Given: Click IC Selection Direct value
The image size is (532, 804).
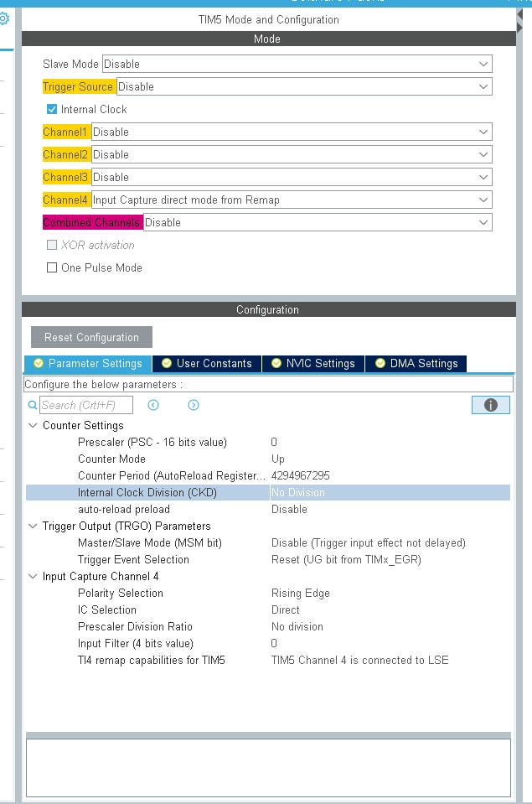Looking at the screenshot, I should 286,610.
